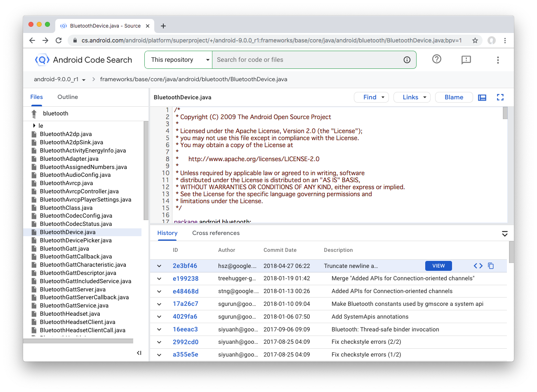Open Code Search more options menu
The image size is (537, 392).
click(x=498, y=60)
